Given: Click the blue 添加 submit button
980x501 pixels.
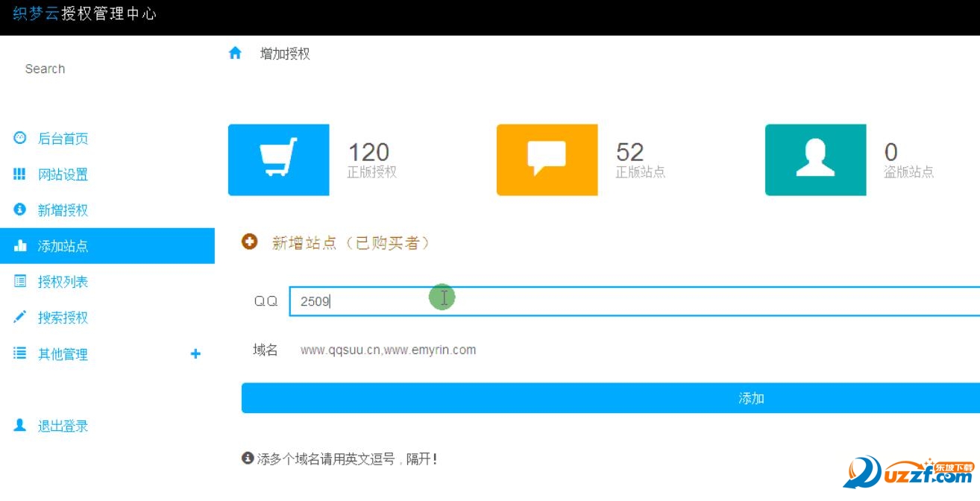Looking at the screenshot, I should coord(611,398).
